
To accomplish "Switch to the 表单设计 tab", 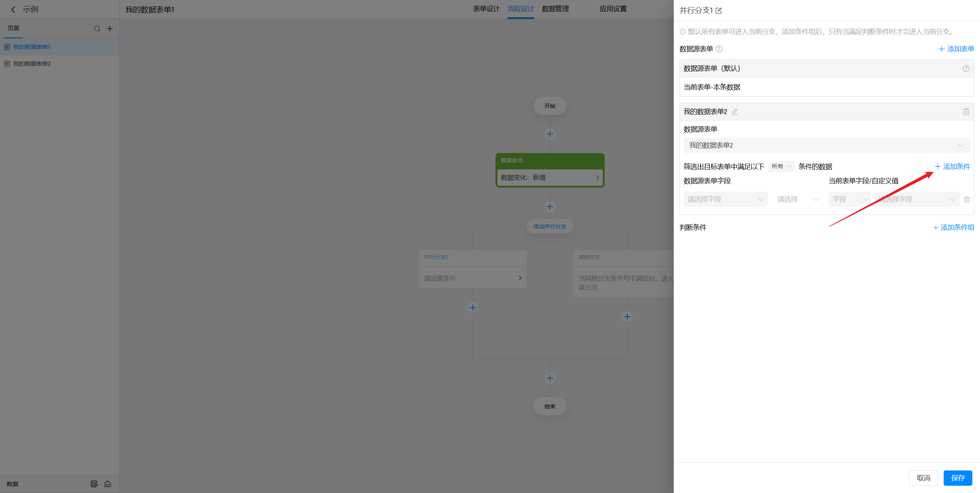I will coord(486,9).
